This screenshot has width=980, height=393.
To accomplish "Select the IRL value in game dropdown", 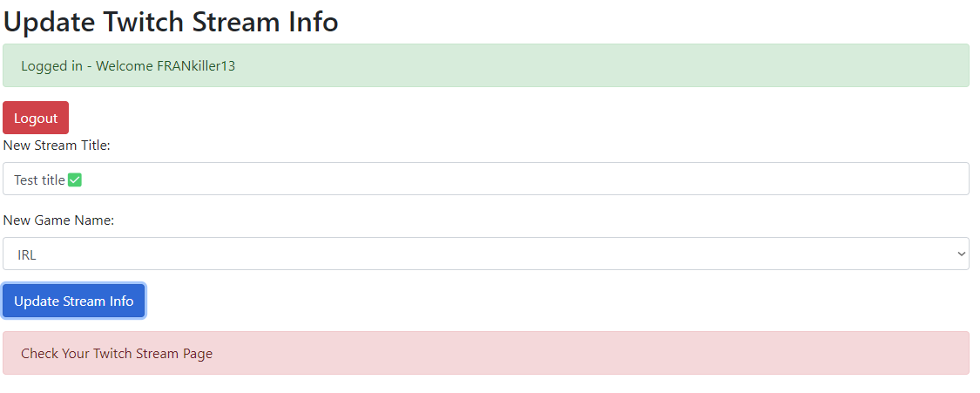I will [x=27, y=254].
